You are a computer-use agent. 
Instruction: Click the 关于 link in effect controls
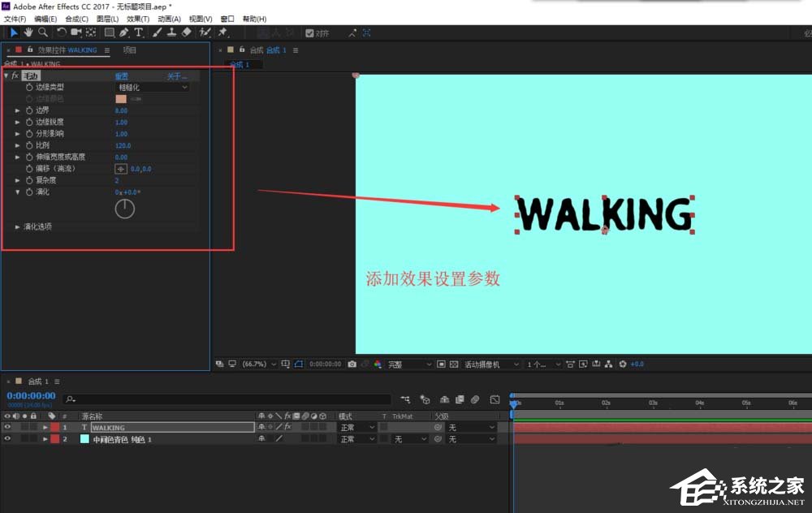pyautogui.click(x=173, y=75)
